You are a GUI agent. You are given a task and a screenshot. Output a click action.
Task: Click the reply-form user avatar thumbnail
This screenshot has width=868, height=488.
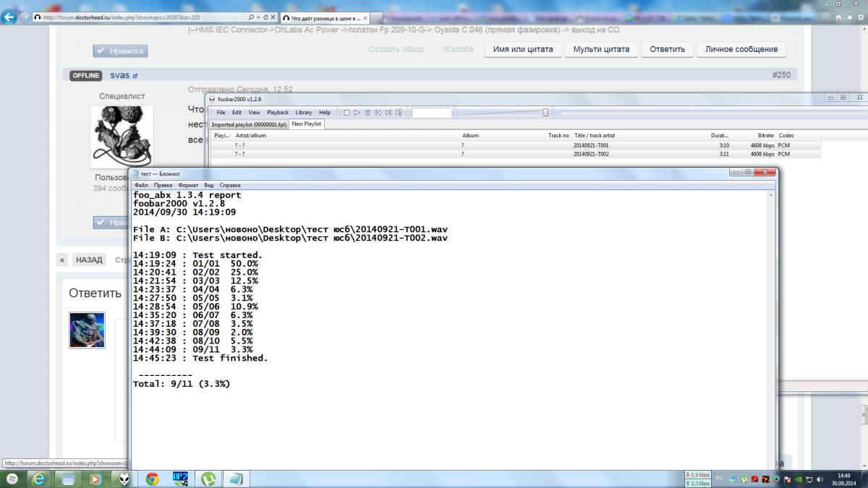87,330
